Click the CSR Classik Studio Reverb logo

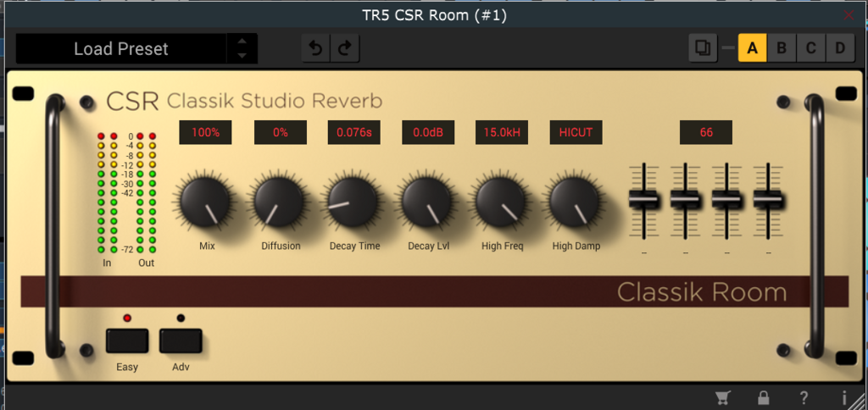(x=244, y=102)
